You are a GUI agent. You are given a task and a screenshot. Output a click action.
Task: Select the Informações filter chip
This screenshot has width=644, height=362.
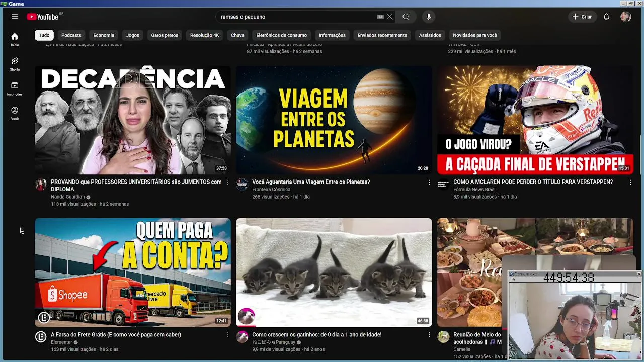click(x=332, y=35)
